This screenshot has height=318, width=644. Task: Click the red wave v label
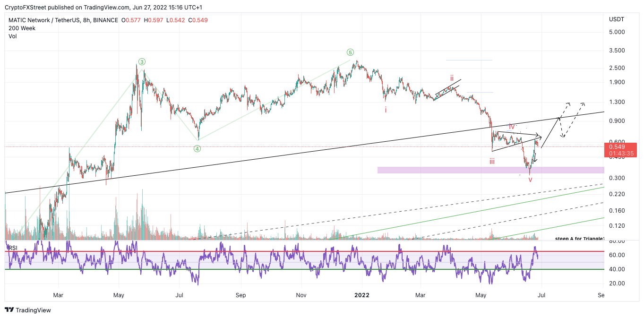tap(530, 180)
